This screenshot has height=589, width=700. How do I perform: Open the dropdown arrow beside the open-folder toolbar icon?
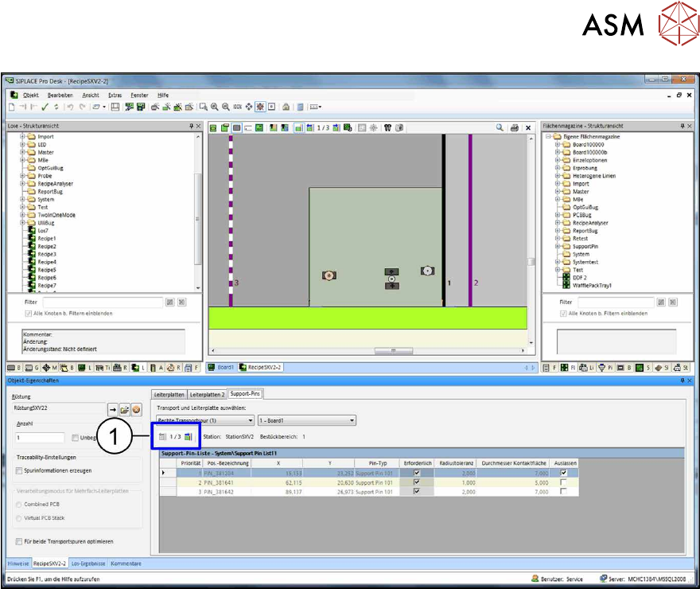point(104,107)
